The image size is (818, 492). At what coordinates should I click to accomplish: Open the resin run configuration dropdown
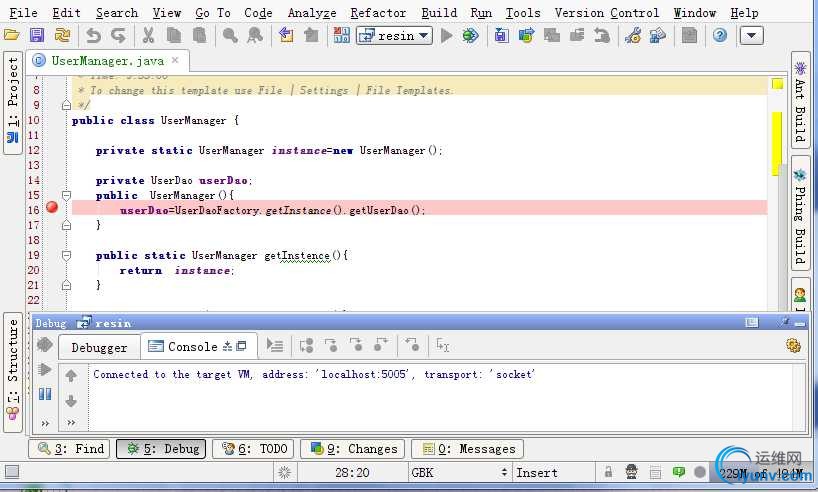coord(394,35)
